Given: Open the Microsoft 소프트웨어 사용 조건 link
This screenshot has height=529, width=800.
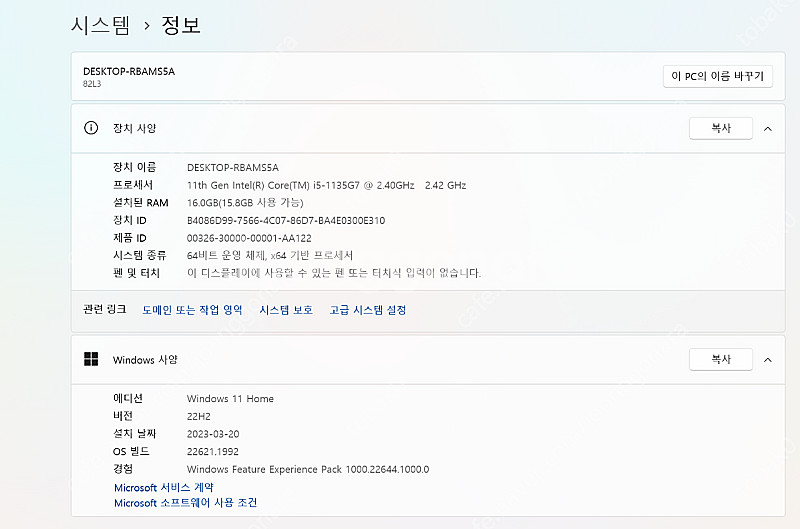Looking at the screenshot, I should click(x=185, y=503).
